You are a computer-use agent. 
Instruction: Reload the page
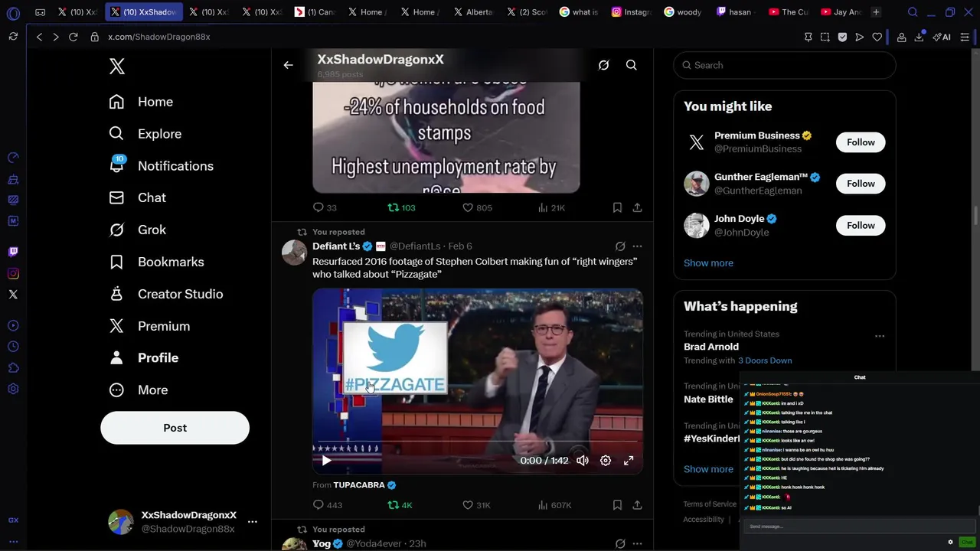click(73, 37)
